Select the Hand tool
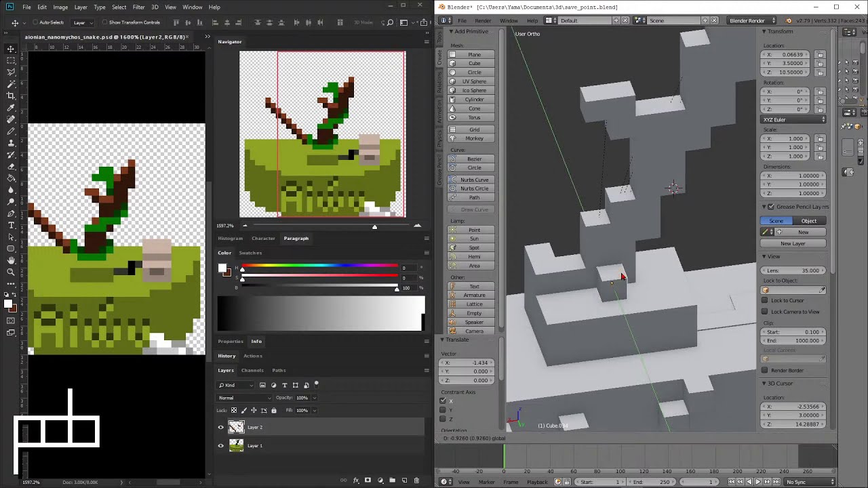 tap(11, 260)
